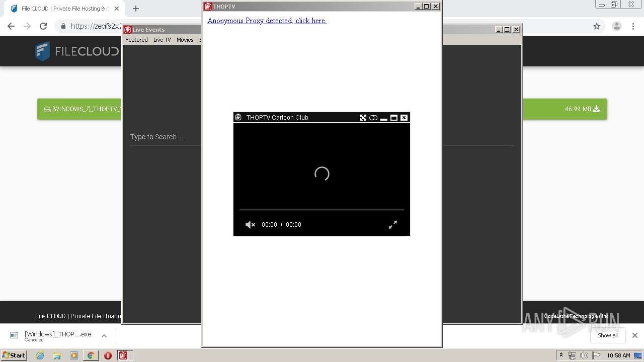This screenshot has width=644, height=362.
Task: Click the Anonymous Proxy detected link
Action: (267, 21)
